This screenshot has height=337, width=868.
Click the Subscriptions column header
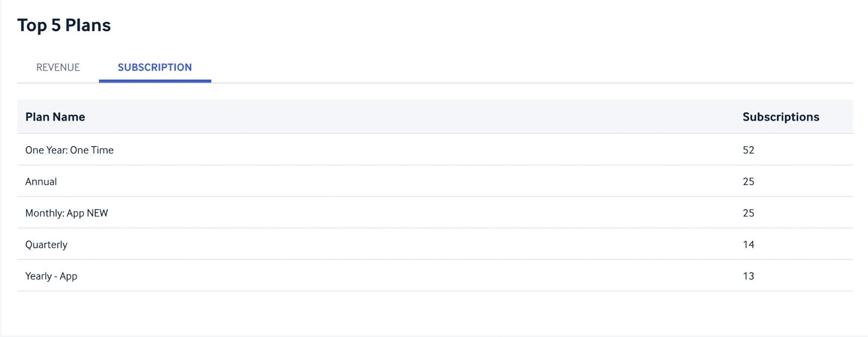click(x=781, y=116)
